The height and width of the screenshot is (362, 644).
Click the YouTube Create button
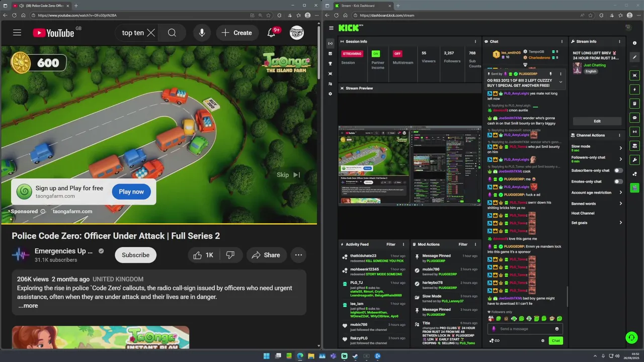(236, 33)
